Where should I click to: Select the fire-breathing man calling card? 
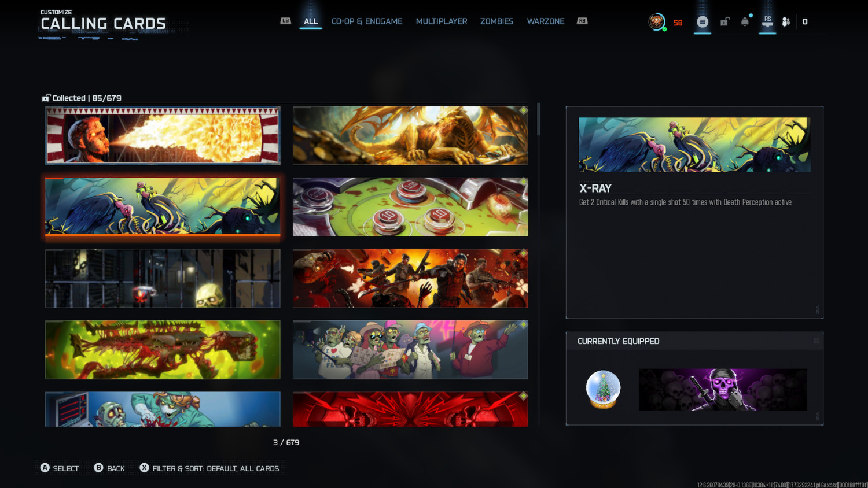(163, 135)
